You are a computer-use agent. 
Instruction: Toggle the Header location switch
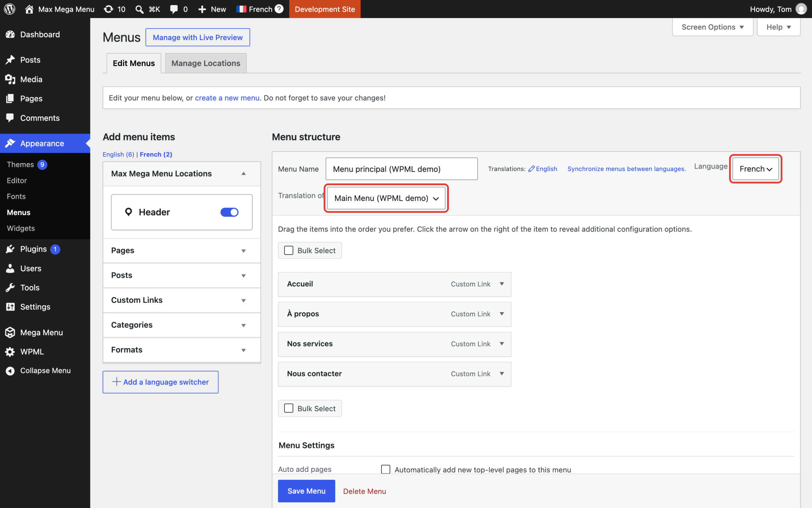click(x=230, y=212)
